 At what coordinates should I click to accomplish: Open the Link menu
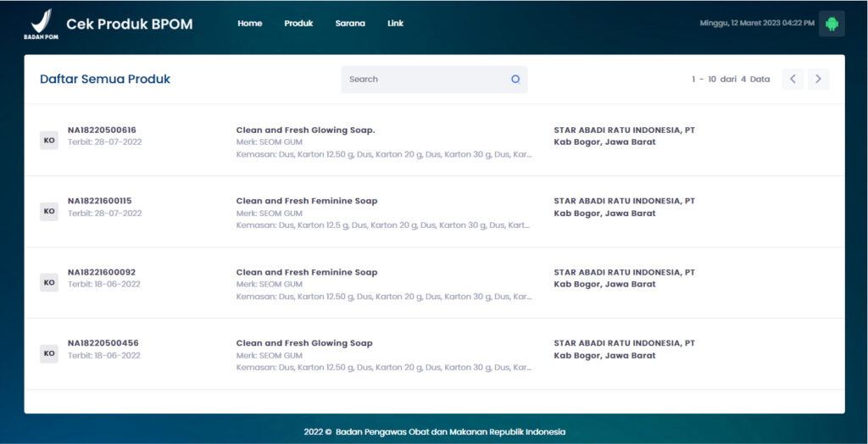tap(396, 24)
